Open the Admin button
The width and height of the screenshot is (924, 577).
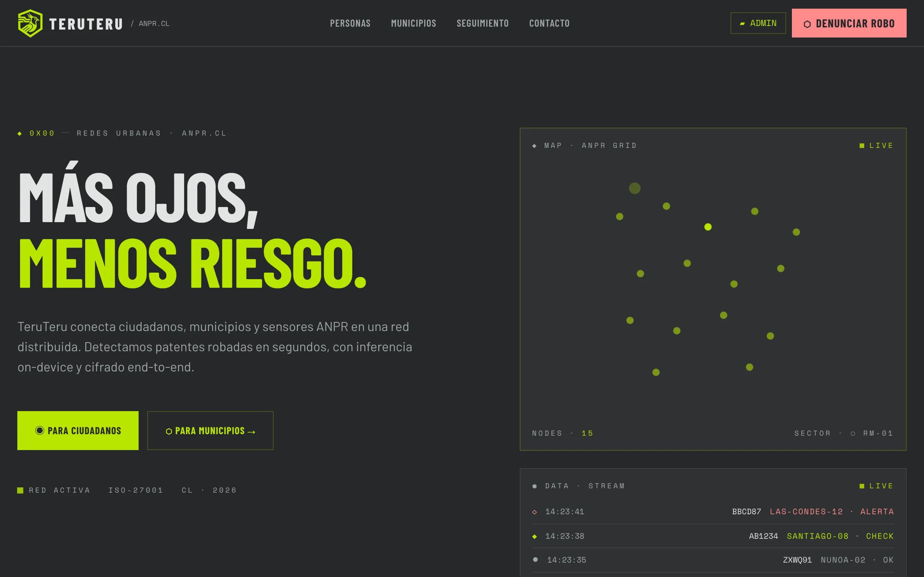tap(758, 23)
